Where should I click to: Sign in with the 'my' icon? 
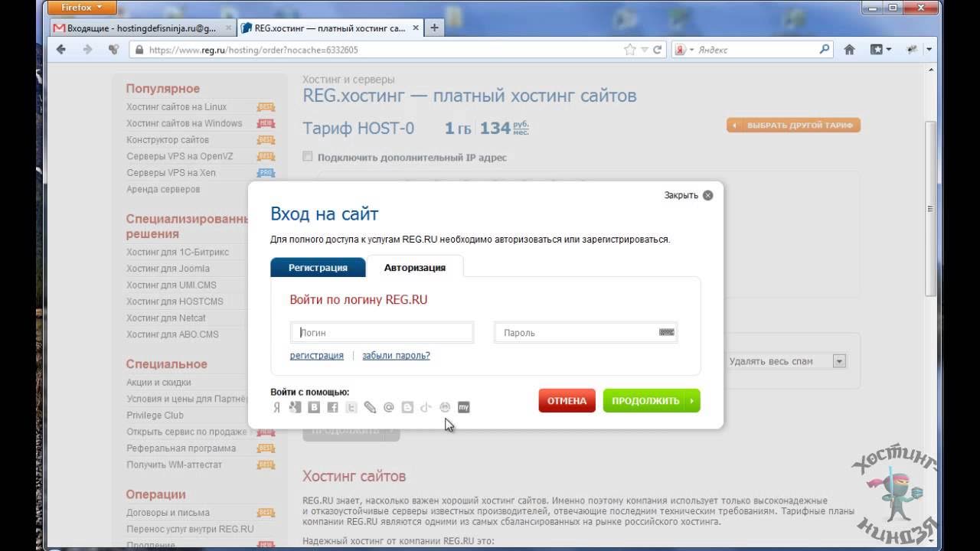click(x=463, y=407)
